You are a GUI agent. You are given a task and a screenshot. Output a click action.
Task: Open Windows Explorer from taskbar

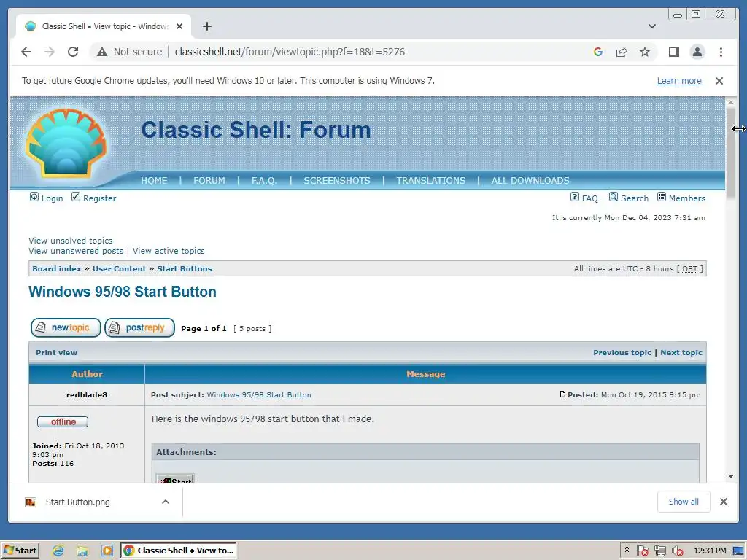pos(82,551)
